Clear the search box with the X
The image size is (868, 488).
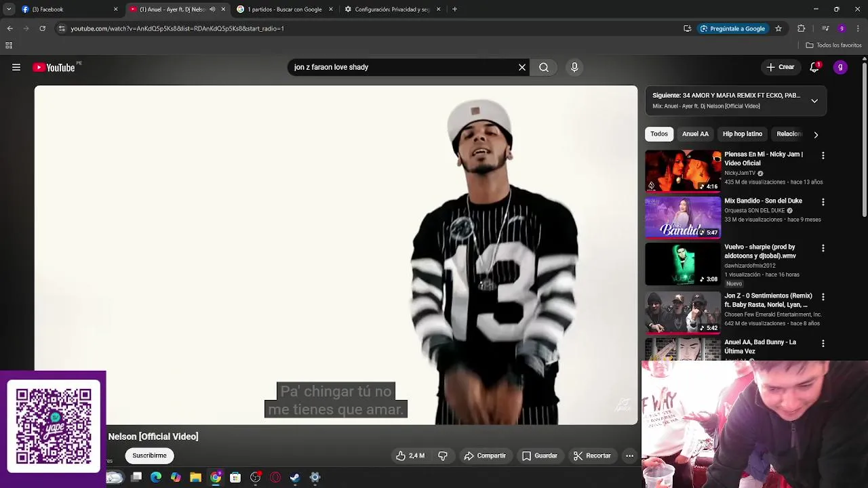coord(522,67)
